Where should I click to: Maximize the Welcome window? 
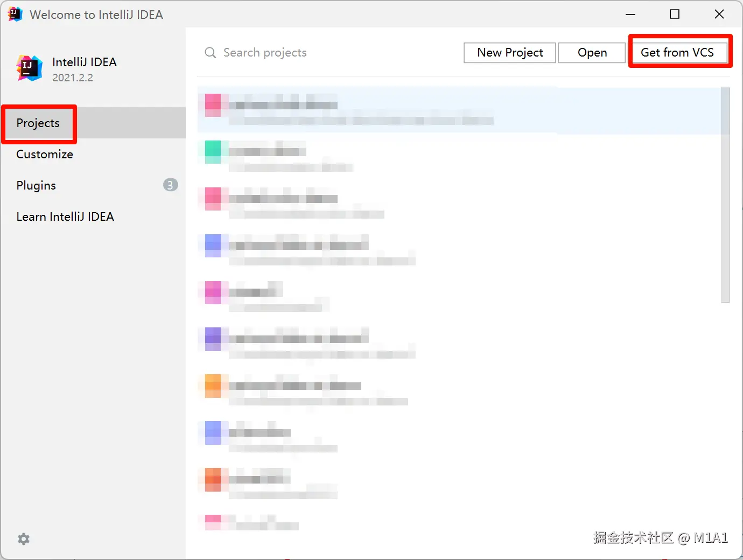[x=675, y=15]
